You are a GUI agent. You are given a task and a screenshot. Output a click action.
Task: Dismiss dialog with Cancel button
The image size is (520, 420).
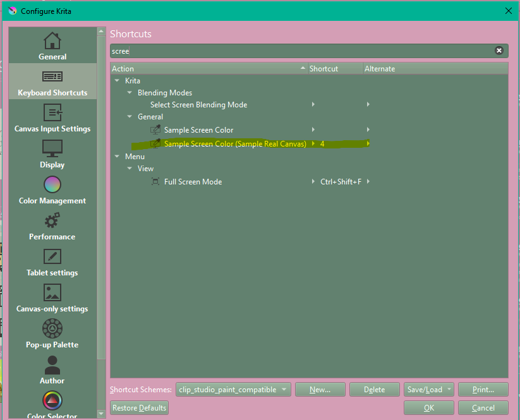click(x=483, y=408)
